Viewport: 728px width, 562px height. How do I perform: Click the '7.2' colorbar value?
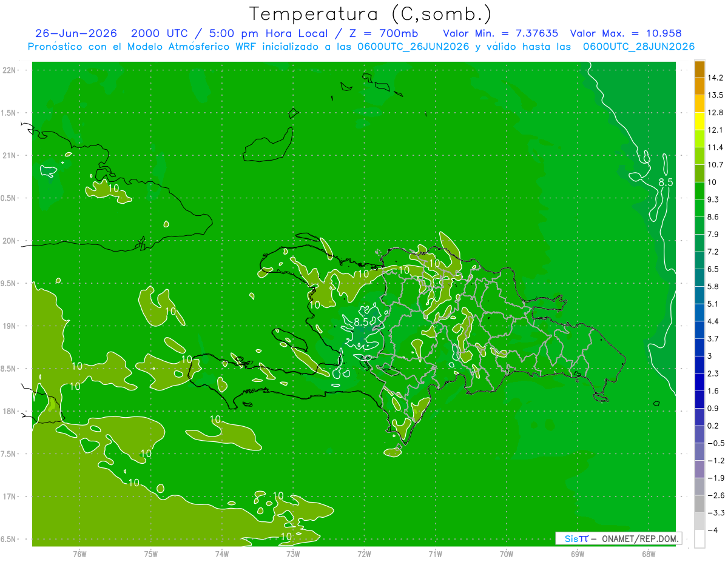point(713,252)
